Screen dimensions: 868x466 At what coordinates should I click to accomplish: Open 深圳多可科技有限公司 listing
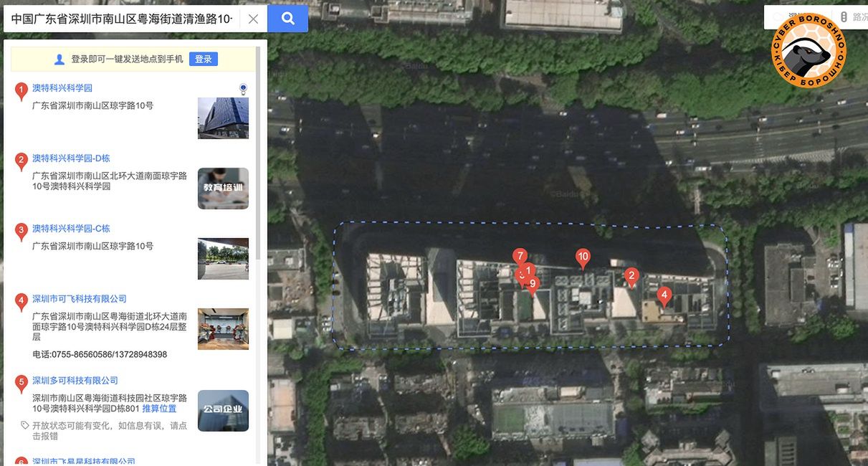coord(75,381)
